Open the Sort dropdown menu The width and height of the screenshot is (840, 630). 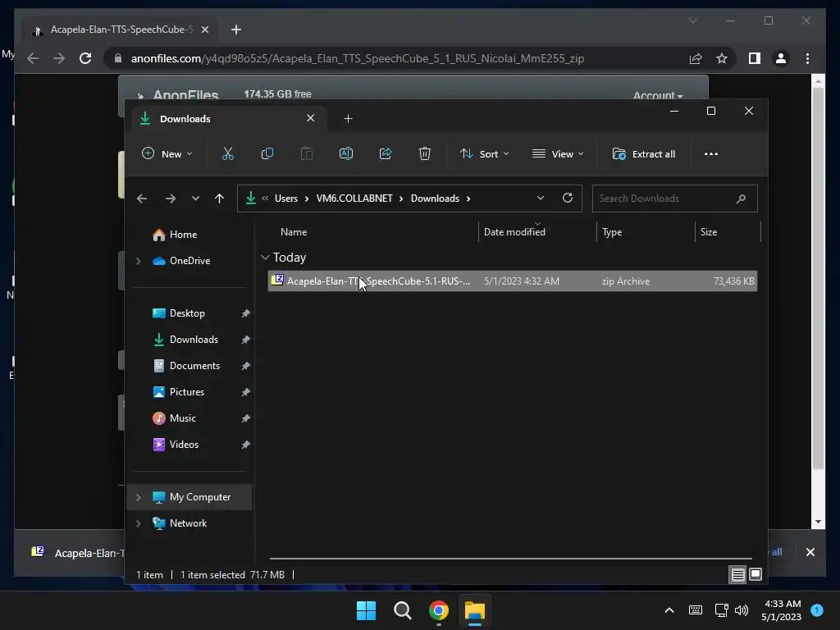click(x=484, y=154)
